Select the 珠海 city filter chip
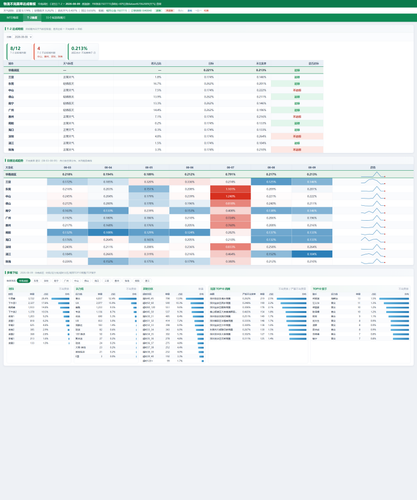Screen dimensions: 417x500 pos(127,281)
